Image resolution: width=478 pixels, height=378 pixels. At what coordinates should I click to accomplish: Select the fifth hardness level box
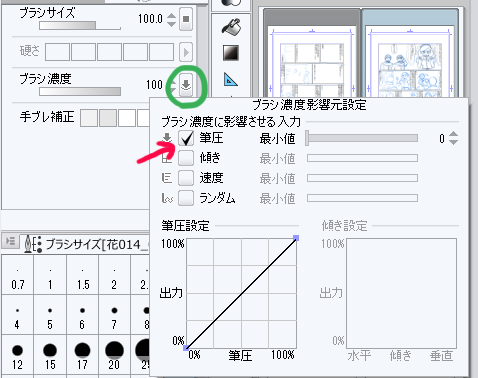coord(161,52)
